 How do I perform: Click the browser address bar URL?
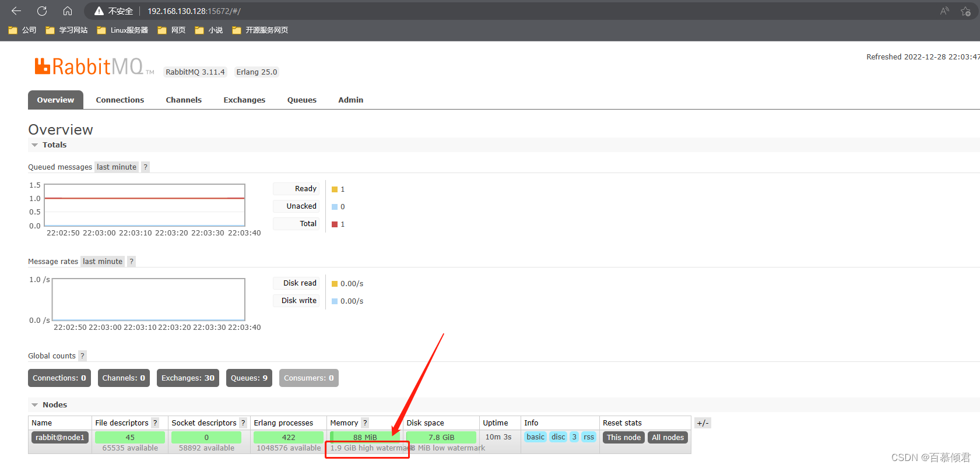[194, 11]
